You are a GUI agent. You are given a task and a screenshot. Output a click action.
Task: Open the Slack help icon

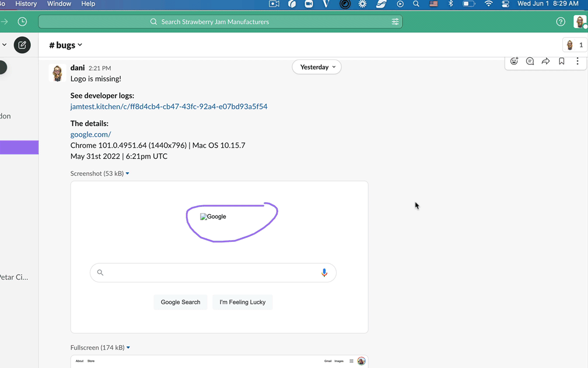tap(561, 22)
